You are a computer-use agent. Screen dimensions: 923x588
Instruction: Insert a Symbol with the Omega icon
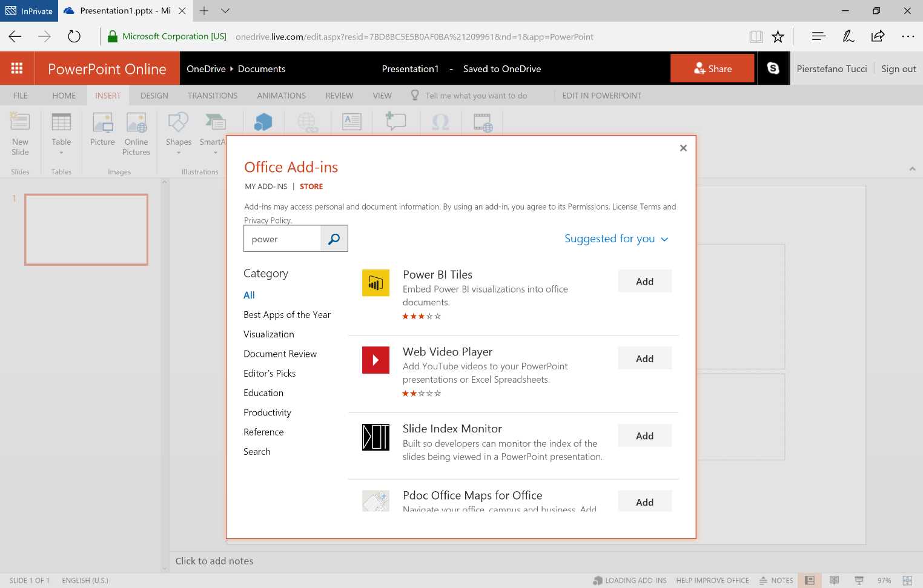[x=440, y=122]
